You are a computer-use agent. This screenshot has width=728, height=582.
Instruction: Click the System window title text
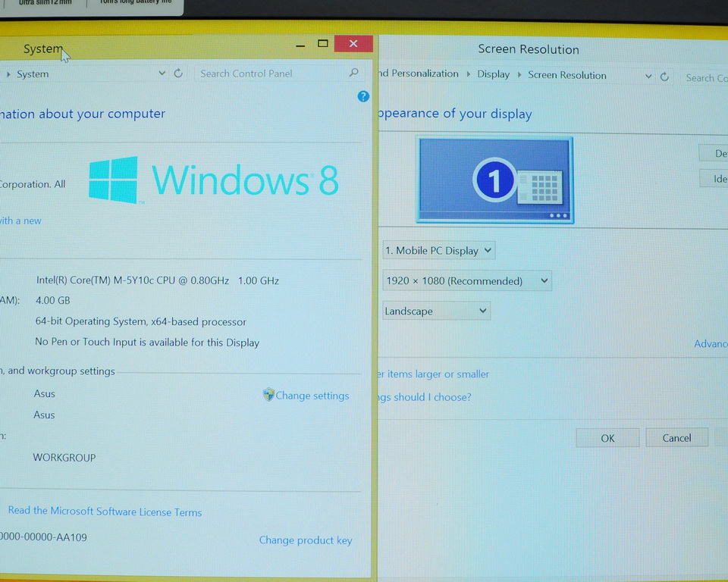[43, 48]
